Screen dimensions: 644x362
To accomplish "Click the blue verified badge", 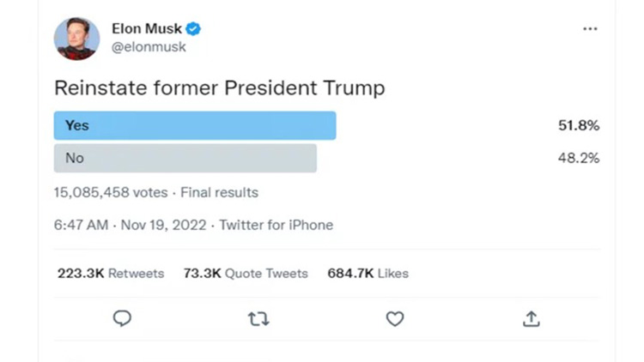I will click(193, 28).
